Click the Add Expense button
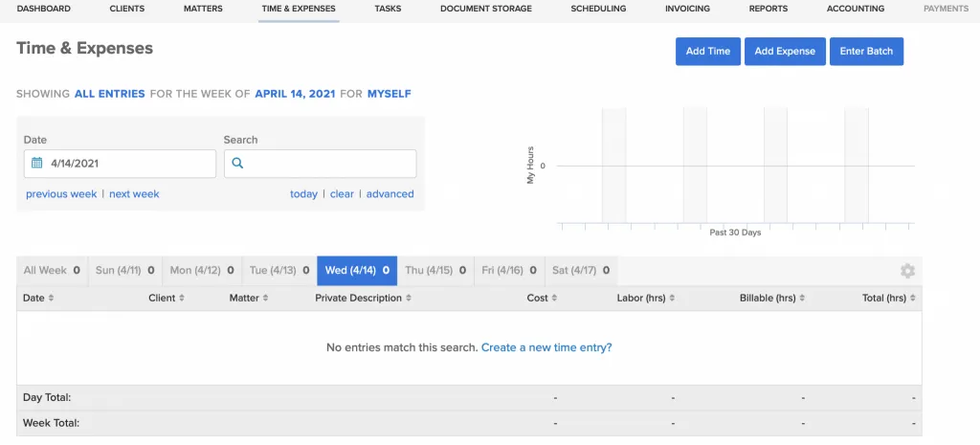Image resolution: width=980 pixels, height=445 pixels. point(785,52)
